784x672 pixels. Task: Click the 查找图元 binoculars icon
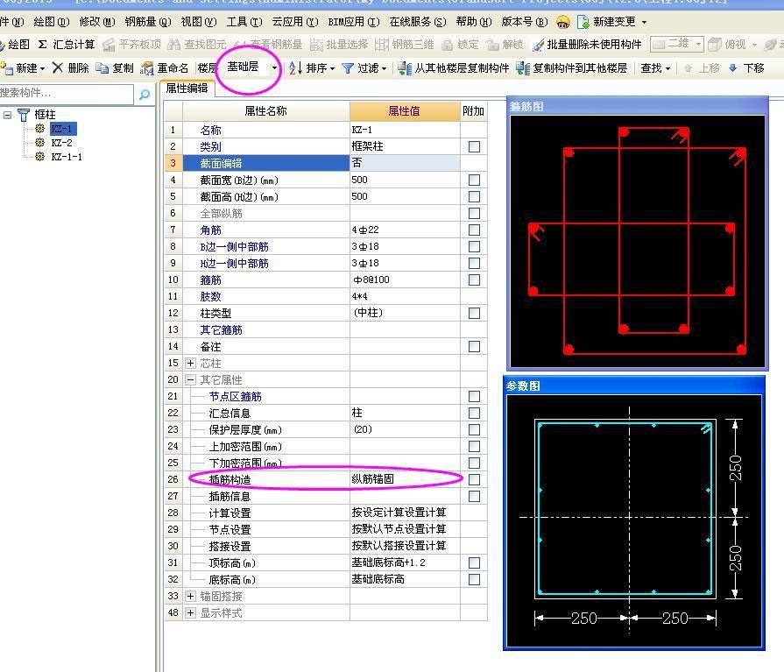point(173,45)
